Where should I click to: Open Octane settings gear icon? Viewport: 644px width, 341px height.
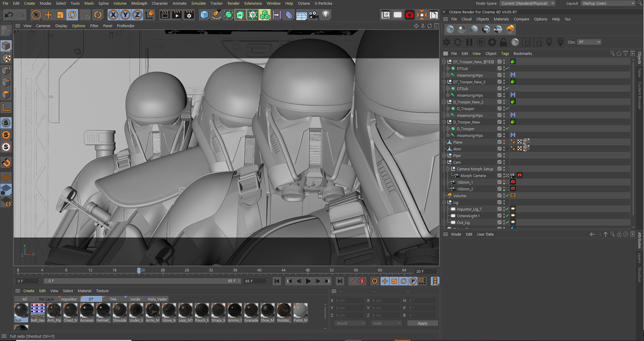[492, 42]
